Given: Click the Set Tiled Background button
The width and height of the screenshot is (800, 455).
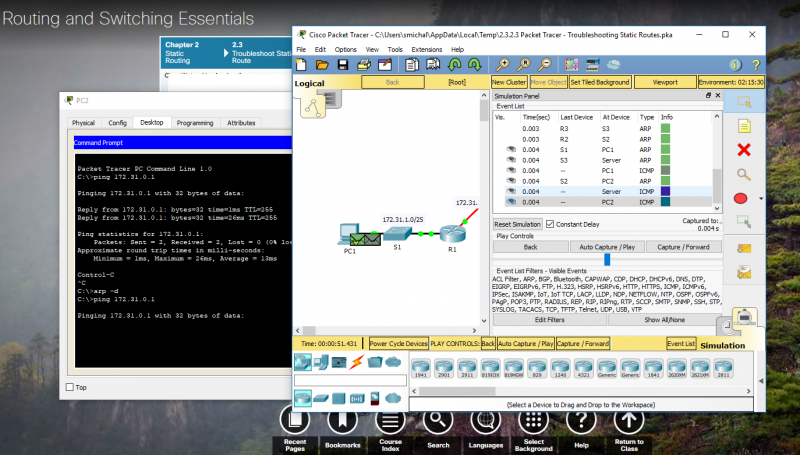Looking at the screenshot, I should 599,82.
